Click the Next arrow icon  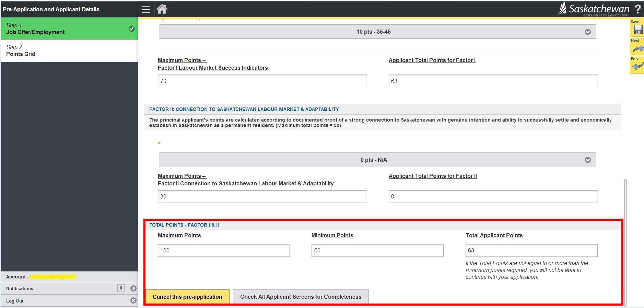click(x=637, y=49)
